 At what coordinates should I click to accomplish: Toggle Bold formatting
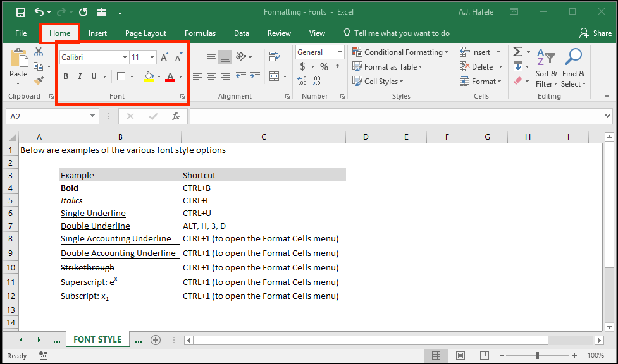[66, 76]
